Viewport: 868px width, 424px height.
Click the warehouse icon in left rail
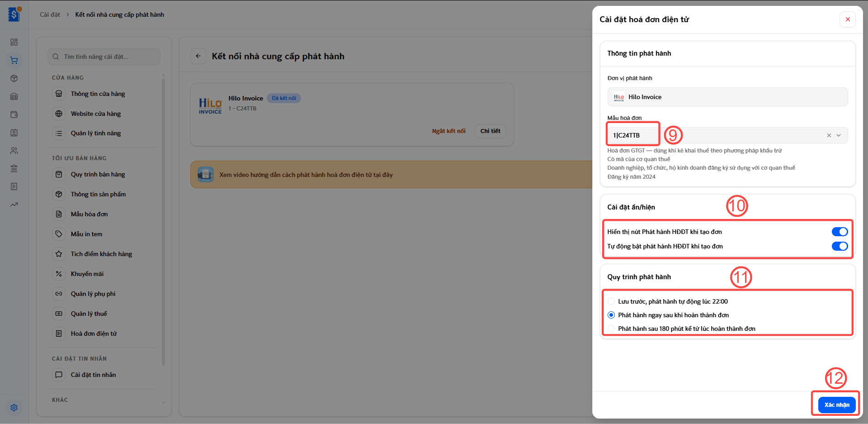point(14,96)
